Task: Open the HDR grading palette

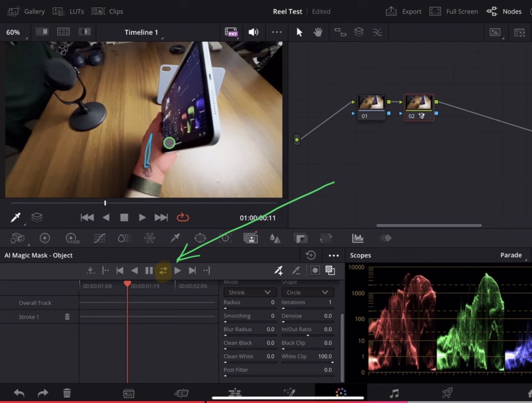Action: click(71, 238)
